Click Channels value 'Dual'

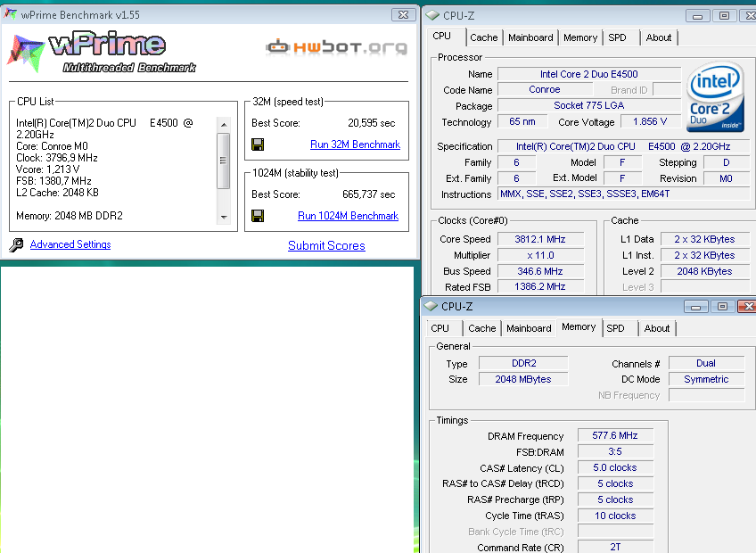[706, 363]
